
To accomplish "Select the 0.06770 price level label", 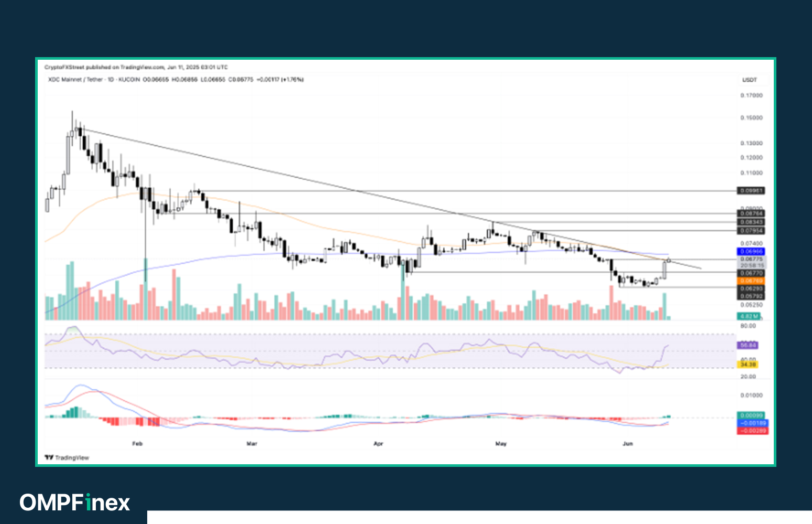I will tap(751, 273).
